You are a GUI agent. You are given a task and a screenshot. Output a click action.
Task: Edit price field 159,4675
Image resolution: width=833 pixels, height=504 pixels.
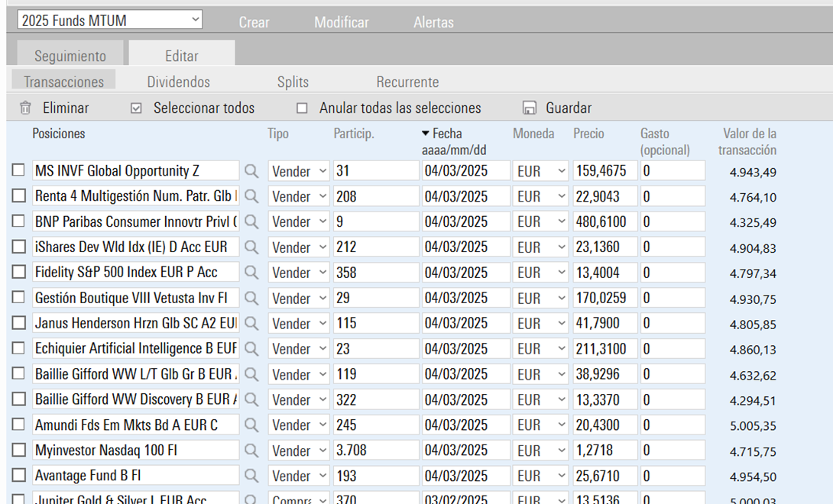(605, 171)
